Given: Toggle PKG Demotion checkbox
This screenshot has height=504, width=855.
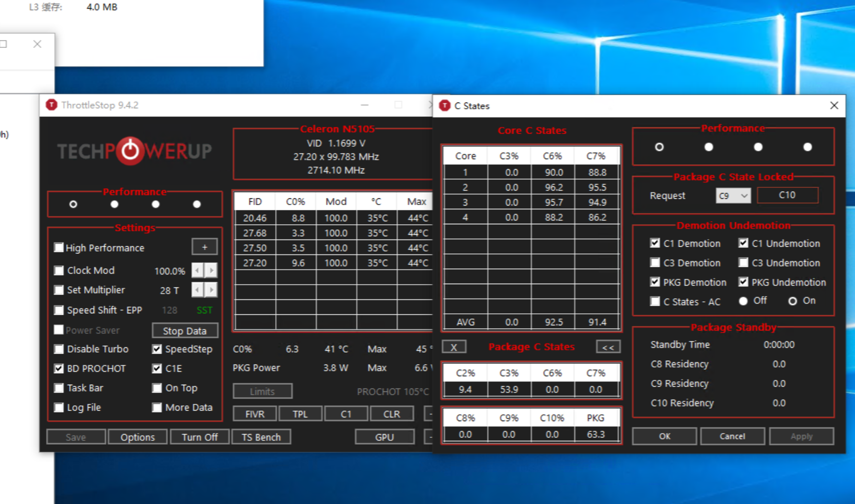Looking at the screenshot, I should [655, 282].
